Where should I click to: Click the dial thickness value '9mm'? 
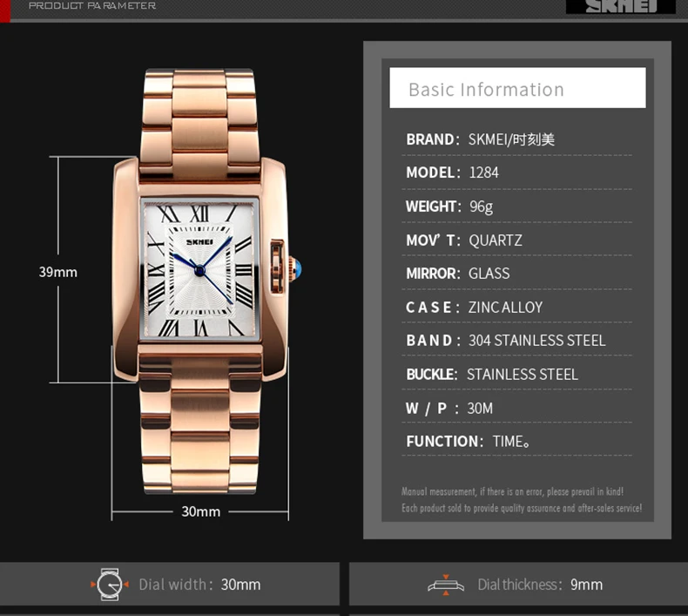587,585
